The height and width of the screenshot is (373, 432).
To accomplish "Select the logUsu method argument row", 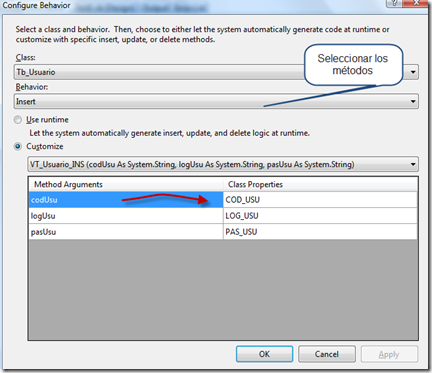I will tap(126, 216).
